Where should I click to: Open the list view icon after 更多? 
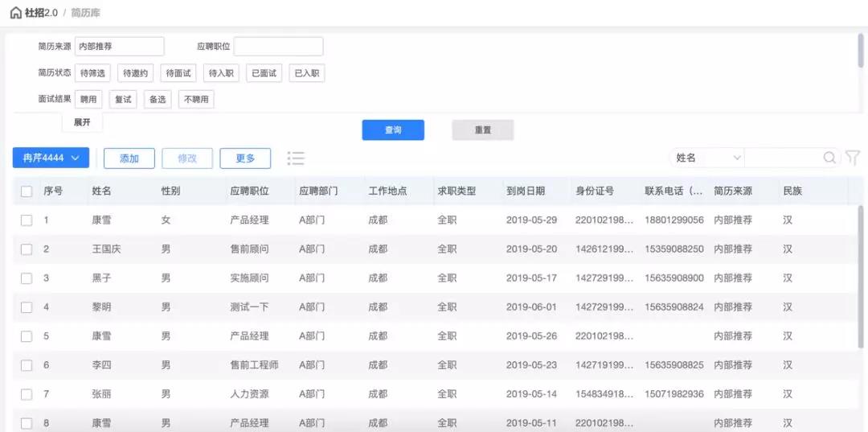coord(296,158)
